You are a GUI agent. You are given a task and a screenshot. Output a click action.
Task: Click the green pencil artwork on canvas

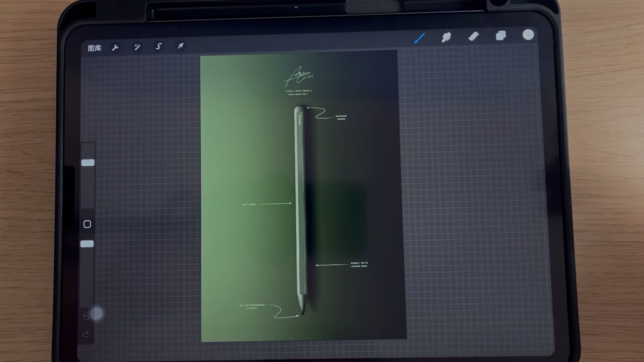300,210
